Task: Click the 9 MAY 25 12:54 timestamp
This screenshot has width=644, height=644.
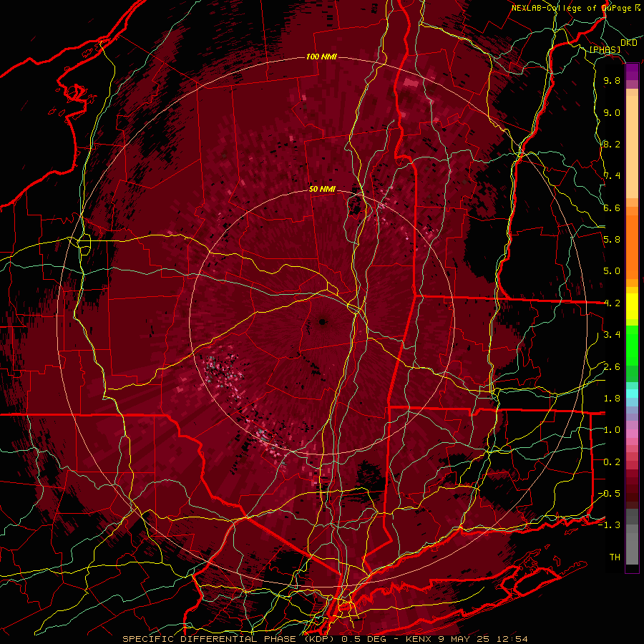Action: pyautogui.click(x=482, y=639)
